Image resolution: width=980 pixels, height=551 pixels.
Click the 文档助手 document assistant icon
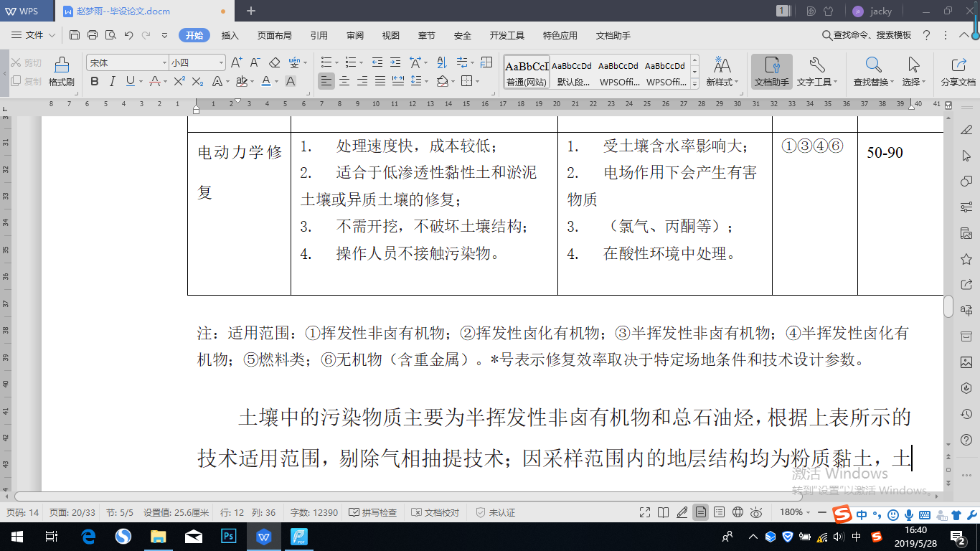[771, 72]
